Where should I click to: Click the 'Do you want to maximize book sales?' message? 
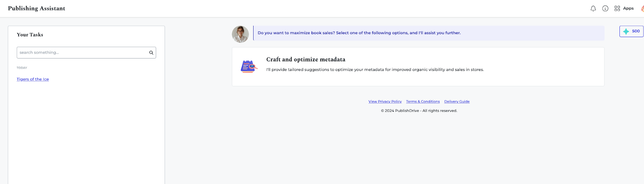[x=359, y=33]
